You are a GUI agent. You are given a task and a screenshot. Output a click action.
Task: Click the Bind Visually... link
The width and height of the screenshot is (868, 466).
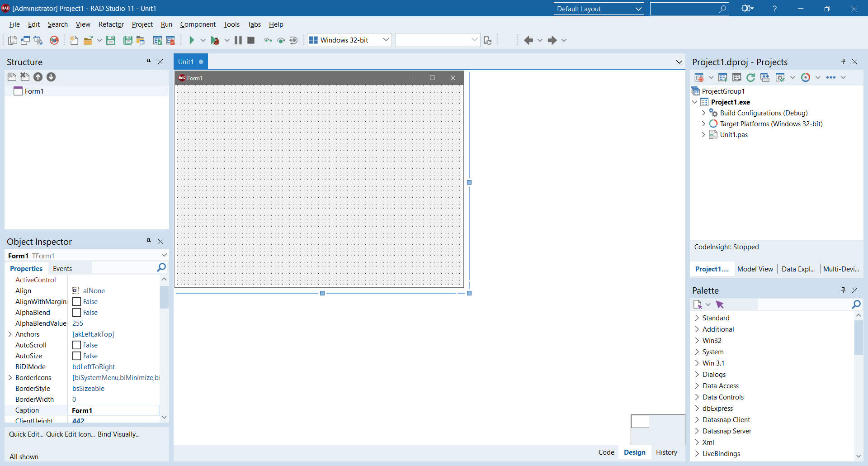[x=119, y=434]
